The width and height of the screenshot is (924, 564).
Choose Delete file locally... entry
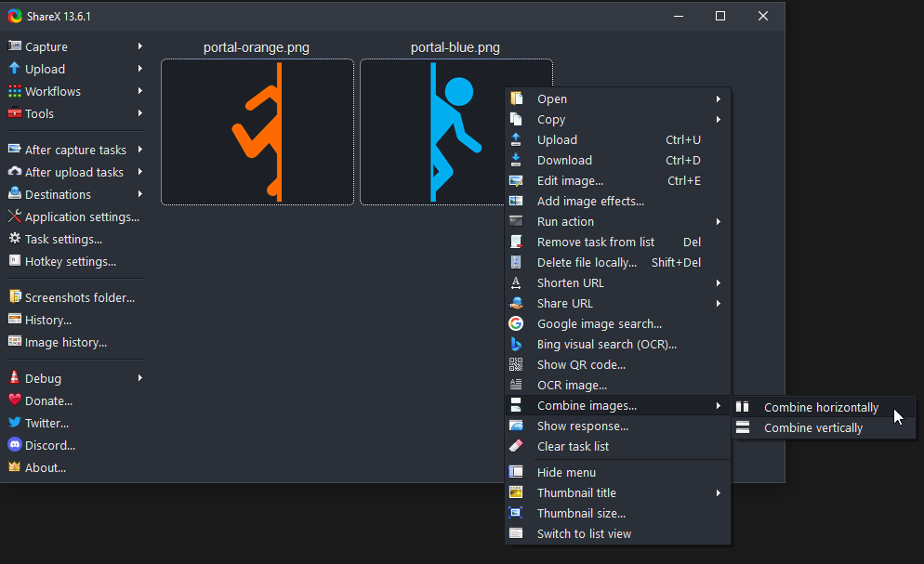point(617,262)
